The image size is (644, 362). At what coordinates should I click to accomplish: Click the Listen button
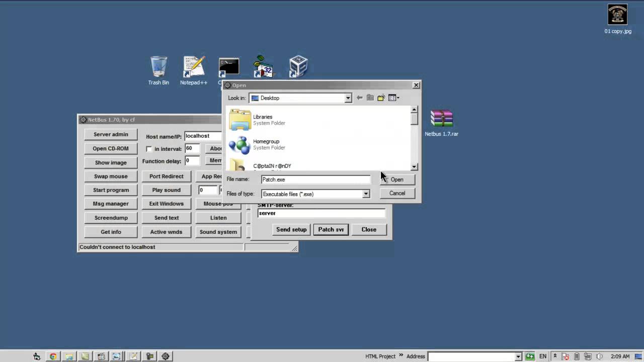218,218
